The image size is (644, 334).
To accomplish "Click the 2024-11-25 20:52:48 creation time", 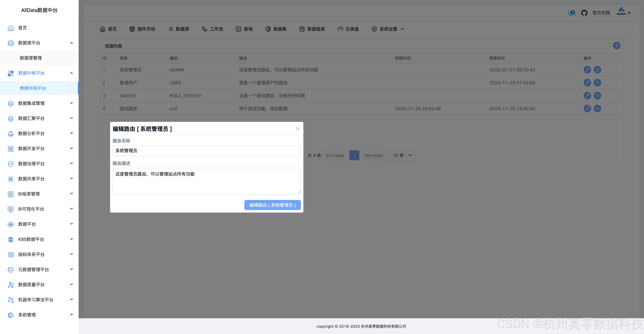I will (418, 109).
